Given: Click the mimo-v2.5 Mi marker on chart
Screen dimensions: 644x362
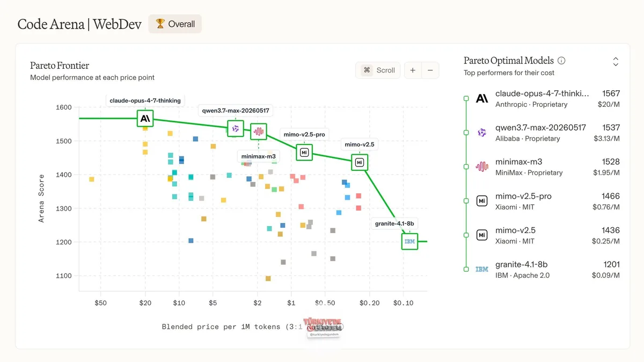Looking at the screenshot, I should (360, 162).
